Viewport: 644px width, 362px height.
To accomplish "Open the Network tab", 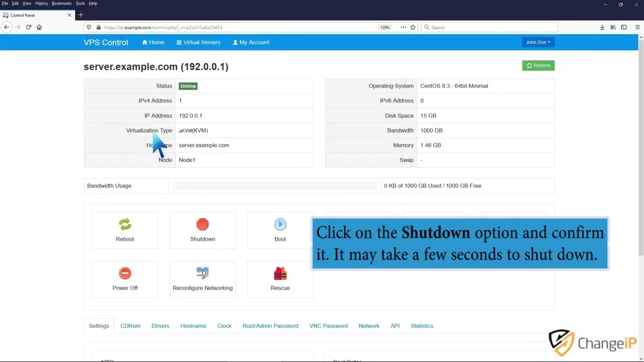I will tap(369, 326).
